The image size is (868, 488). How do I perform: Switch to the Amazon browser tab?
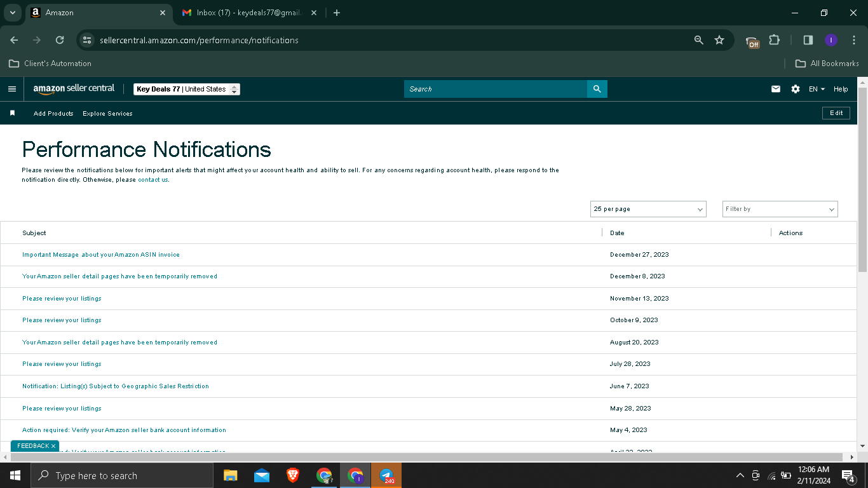[x=98, y=13]
